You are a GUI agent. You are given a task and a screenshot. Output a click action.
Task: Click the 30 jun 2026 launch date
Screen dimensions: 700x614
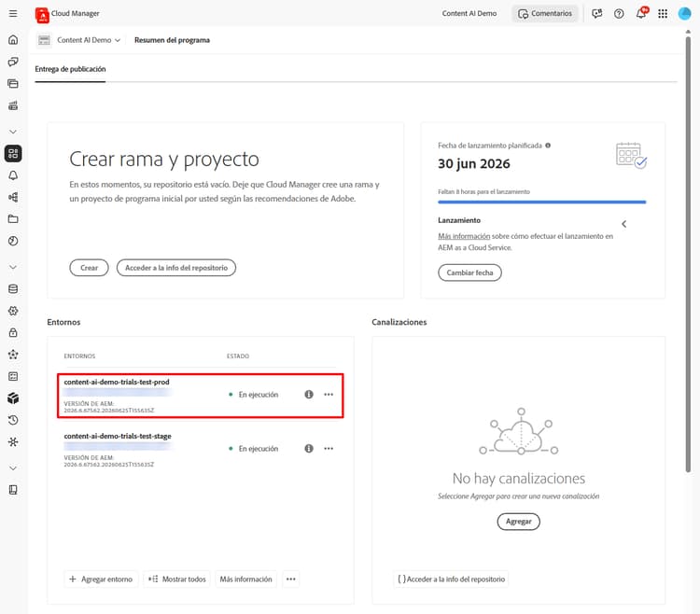pos(473,163)
